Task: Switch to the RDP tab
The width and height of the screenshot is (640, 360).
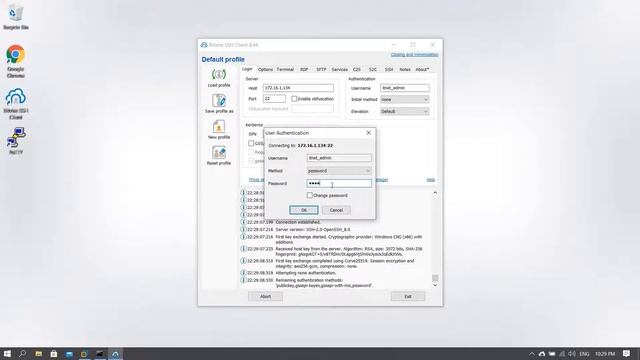Action: (304, 69)
